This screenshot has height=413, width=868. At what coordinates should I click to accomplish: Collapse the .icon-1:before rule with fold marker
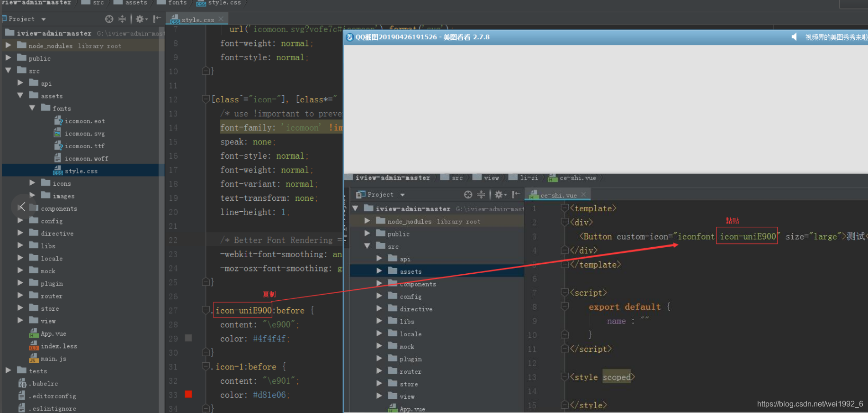pyautogui.click(x=206, y=366)
